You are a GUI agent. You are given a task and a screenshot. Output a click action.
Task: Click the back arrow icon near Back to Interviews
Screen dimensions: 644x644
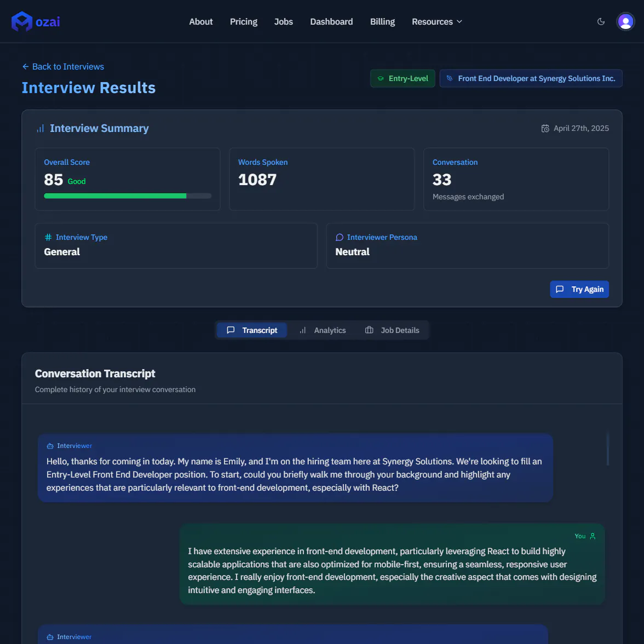click(x=25, y=67)
